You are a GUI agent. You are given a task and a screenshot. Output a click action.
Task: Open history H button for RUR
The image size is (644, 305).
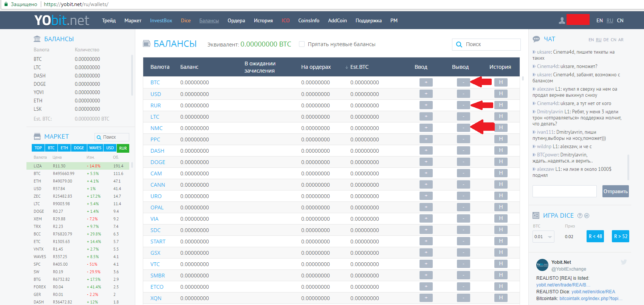pos(501,105)
